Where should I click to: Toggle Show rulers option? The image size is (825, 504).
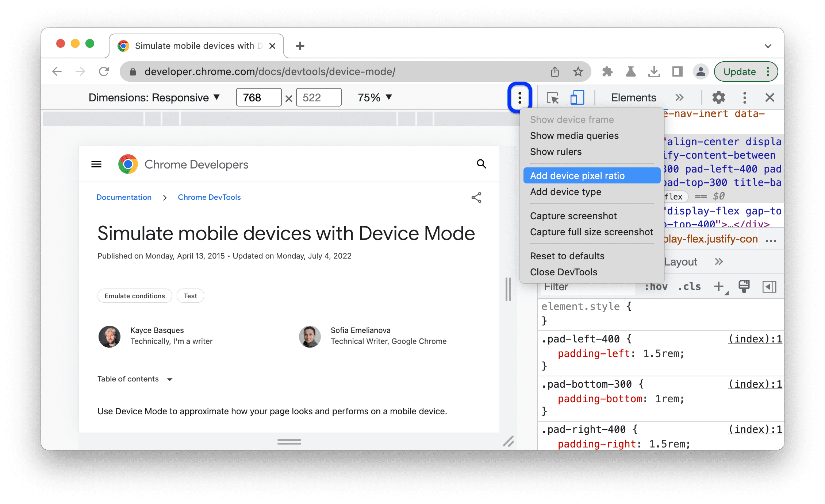(556, 152)
